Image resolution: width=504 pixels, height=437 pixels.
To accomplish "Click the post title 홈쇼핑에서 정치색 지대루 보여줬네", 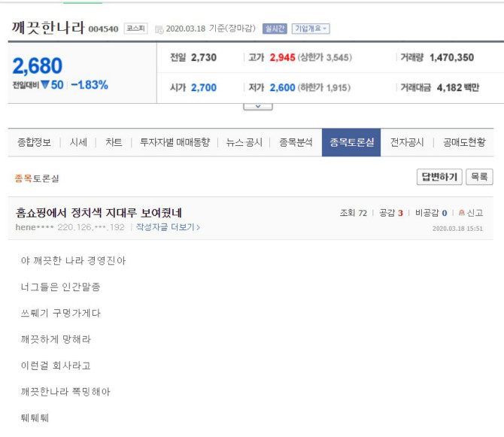I will pyautogui.click(x=99, y=213).
